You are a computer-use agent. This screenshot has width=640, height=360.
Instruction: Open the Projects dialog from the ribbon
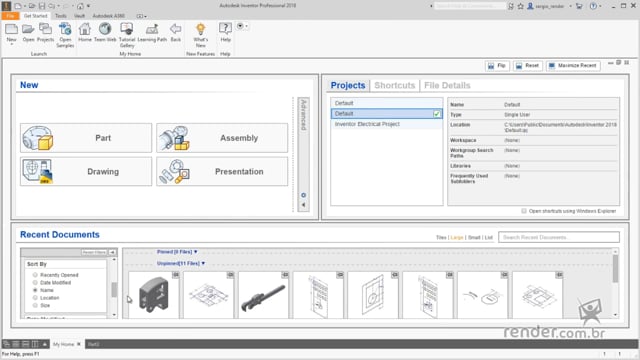pos(45,29)
